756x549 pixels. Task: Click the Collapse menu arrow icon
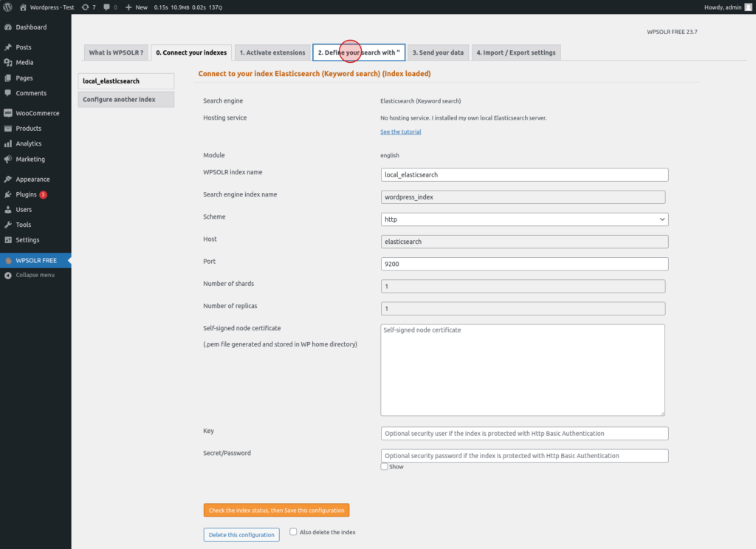point(8,276)
